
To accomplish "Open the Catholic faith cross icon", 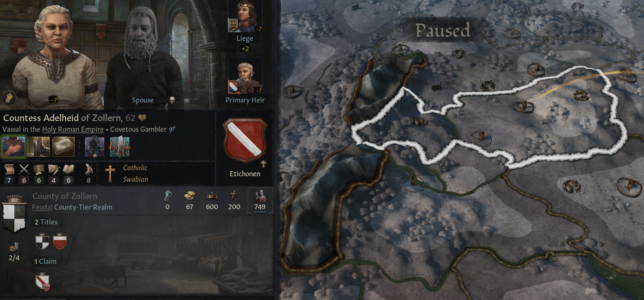I will click(x=110, y=173).
